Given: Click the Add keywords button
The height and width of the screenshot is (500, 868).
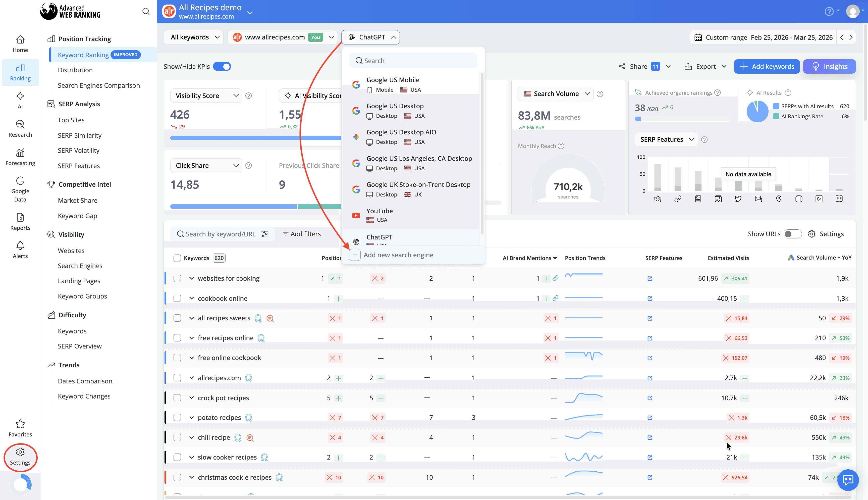Looking at the screenshot, I should (767, 67).
